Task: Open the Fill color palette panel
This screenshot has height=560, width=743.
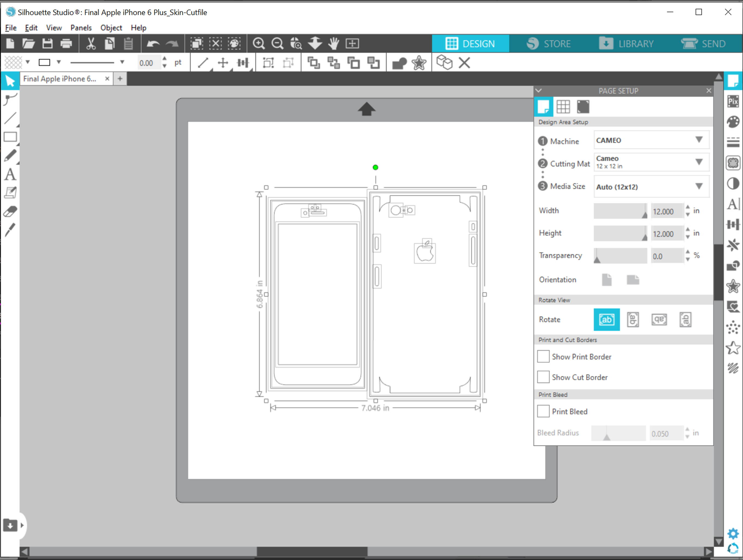Action: click(x=733, y=122)
